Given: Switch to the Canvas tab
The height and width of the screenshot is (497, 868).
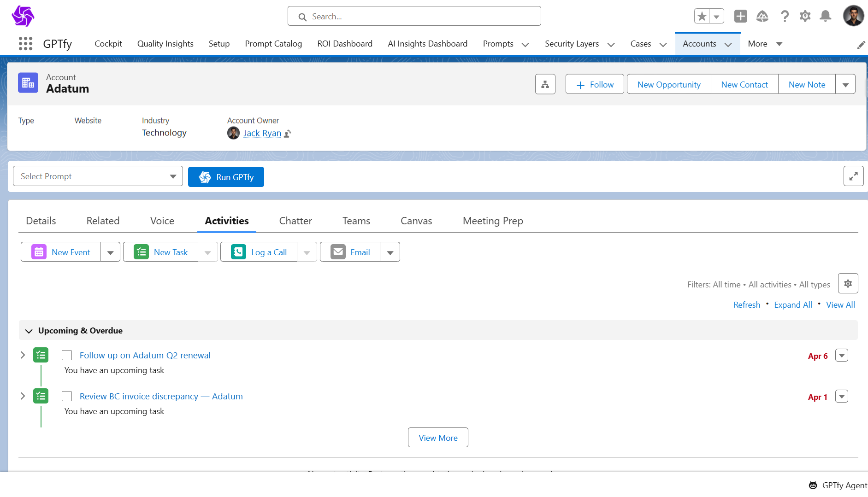Looking at the screenshot, I should (416, 221).
